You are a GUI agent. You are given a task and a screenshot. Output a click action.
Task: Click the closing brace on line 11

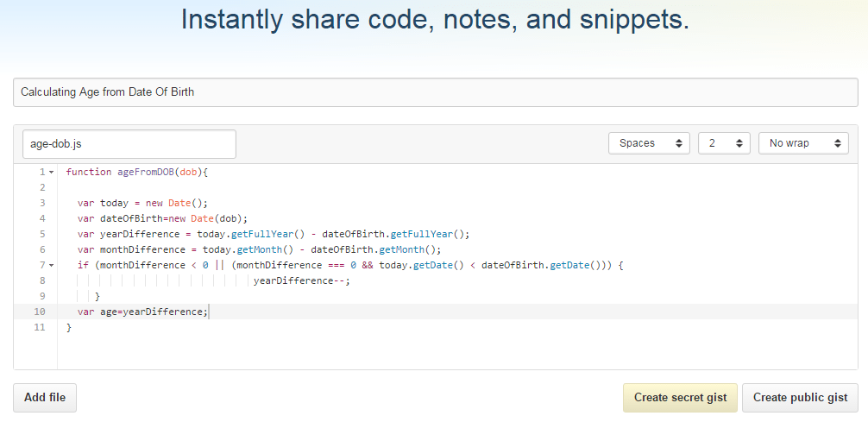(x=69, y=327)
